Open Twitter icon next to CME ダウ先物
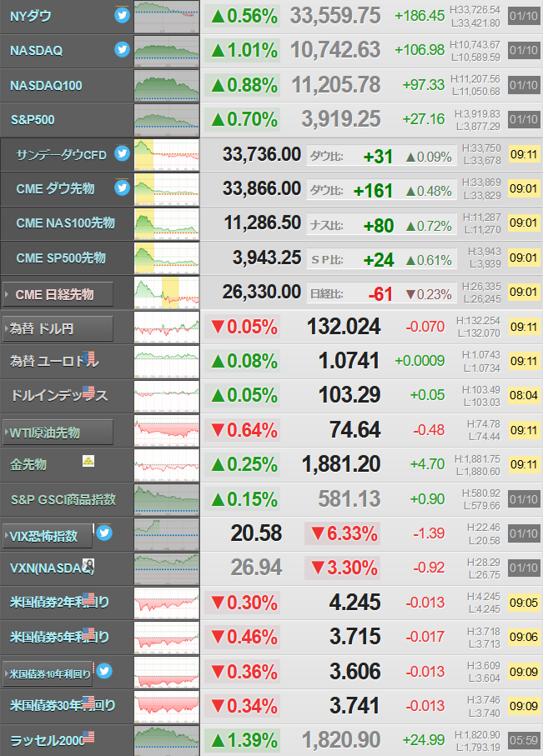 122,188
